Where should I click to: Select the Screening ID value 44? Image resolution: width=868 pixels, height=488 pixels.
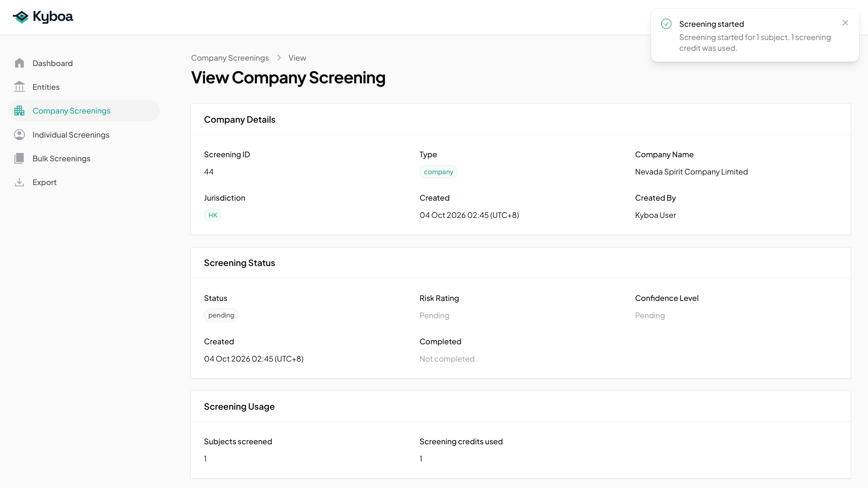(x=209, y=172)
